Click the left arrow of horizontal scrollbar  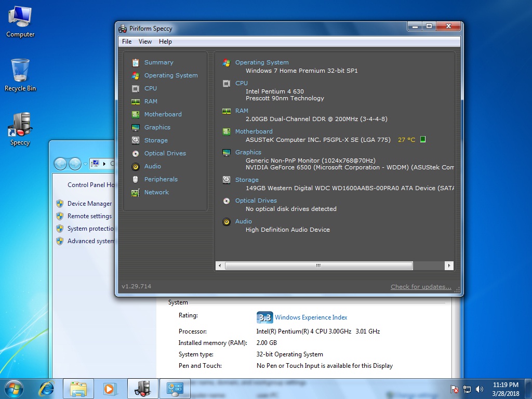click(x=220, y=265)
